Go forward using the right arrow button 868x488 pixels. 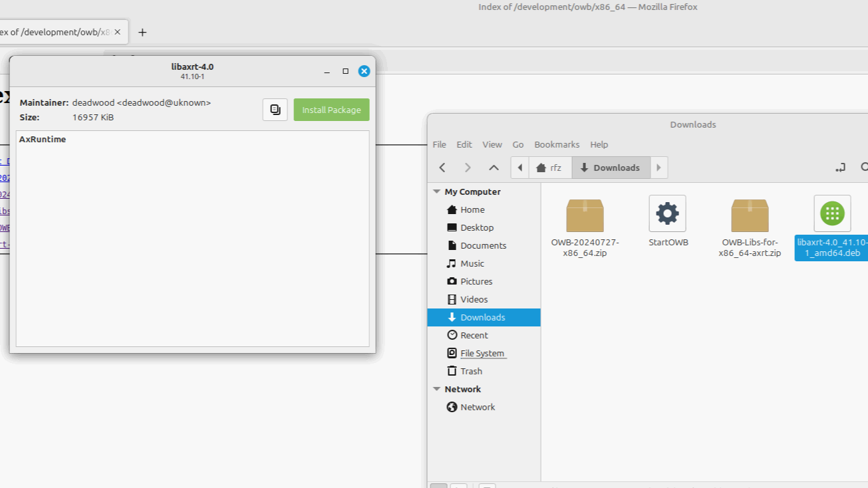(x=468, y=168)
